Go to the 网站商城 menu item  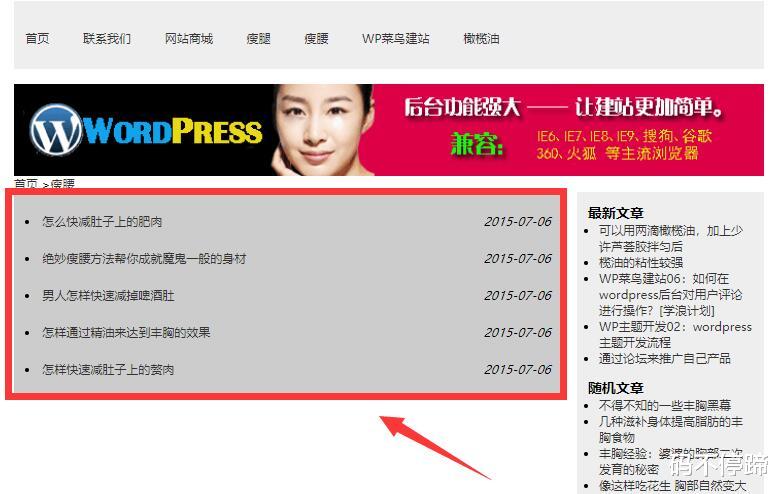pos(189,39)
